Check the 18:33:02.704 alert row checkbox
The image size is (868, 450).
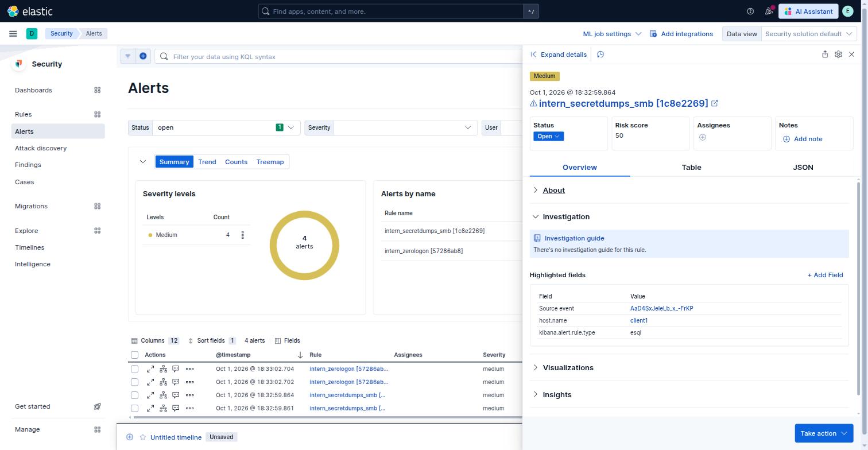pos(135,369)
